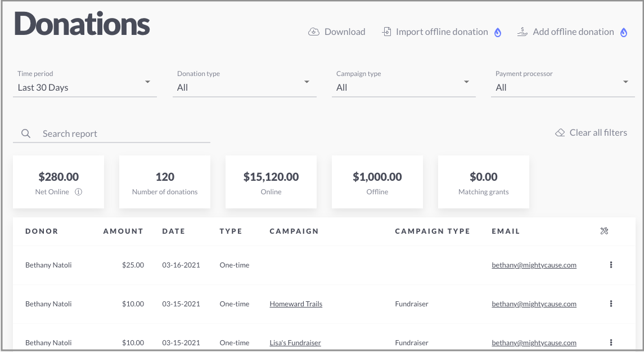The height and width of the screenshot is (352, 644).
Task: Open table column settings tools icon
Action: (604, 231)
